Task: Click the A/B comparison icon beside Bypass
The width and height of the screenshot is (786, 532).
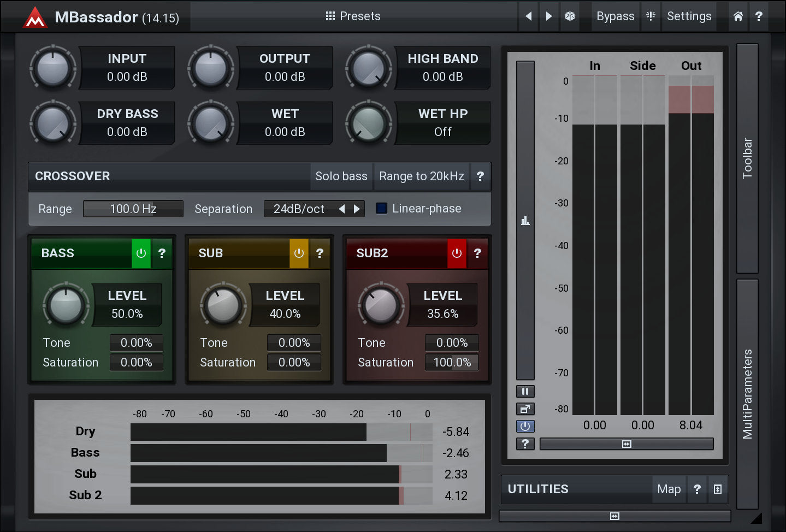Action: [651, 16]
